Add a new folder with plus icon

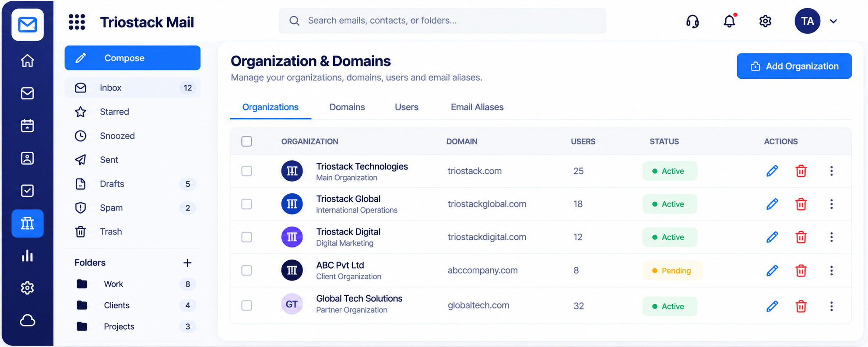tap(187, 263)
